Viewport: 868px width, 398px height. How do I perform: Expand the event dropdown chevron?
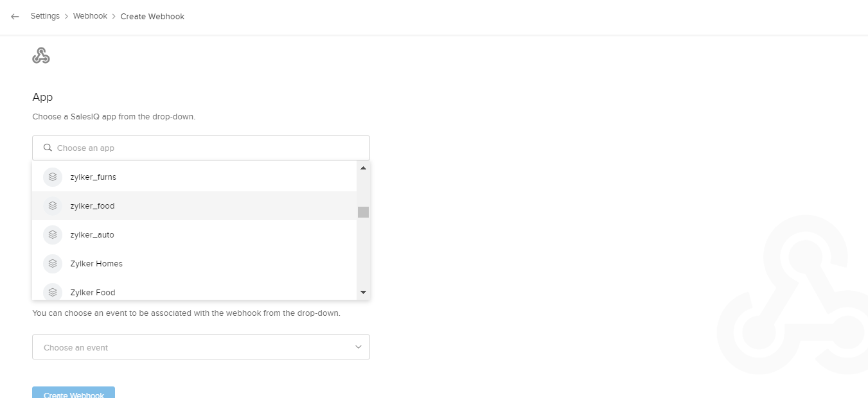359,347
